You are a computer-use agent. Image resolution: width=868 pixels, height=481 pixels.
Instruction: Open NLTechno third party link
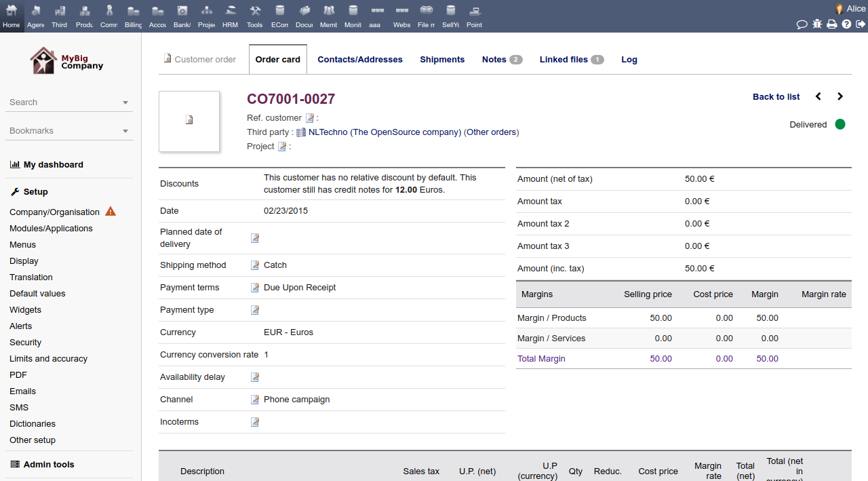328,132
